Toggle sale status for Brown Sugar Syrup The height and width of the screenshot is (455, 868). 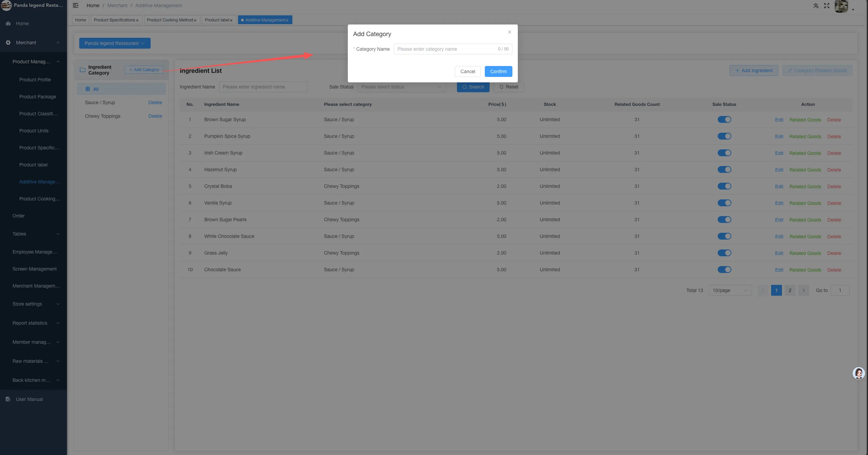724,119
